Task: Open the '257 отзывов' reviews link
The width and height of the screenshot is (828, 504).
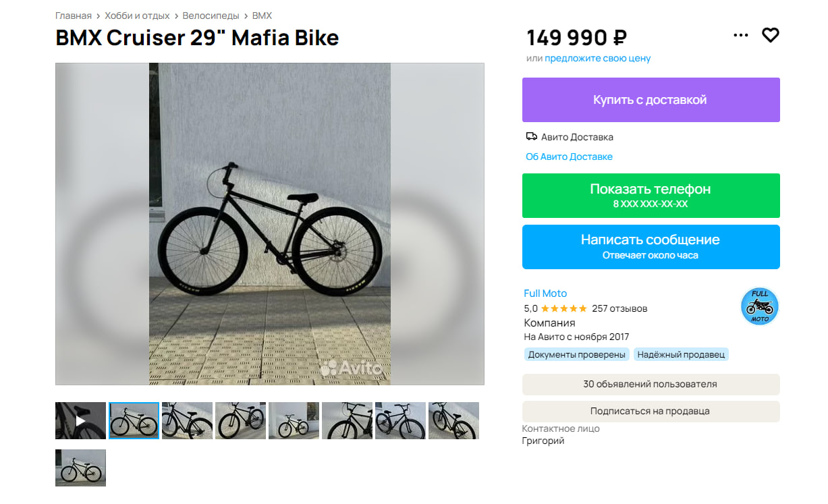Action: (619, 308)
